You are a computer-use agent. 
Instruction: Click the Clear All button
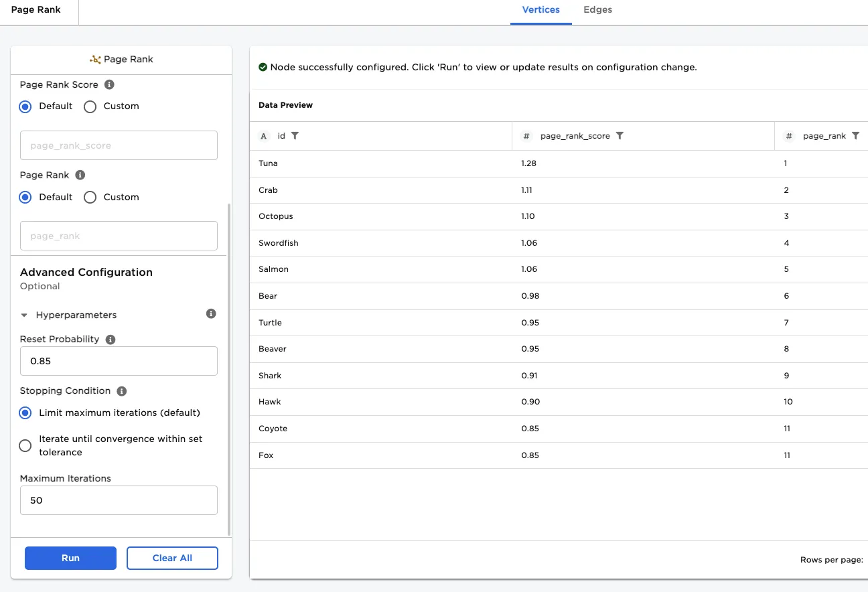tap(172, 559)
